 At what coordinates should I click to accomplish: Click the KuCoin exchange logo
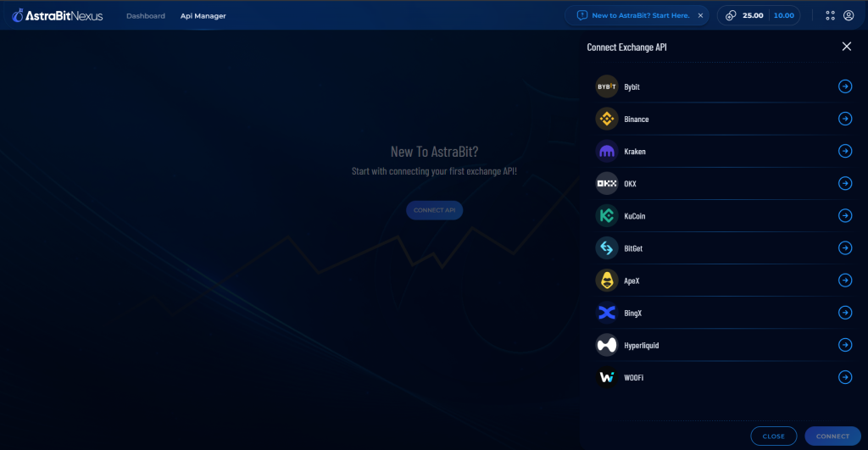click(607, 216)
